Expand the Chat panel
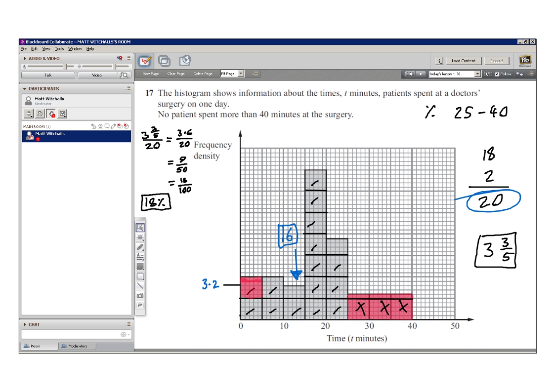Screen dimensions: 555x392 pyautogui.click(x=24, y=324)
